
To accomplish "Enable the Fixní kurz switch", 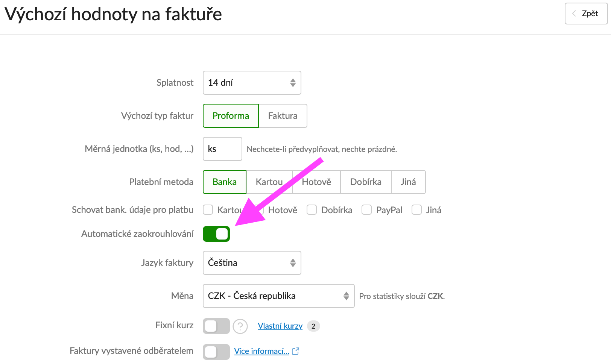I will [216, 326].
